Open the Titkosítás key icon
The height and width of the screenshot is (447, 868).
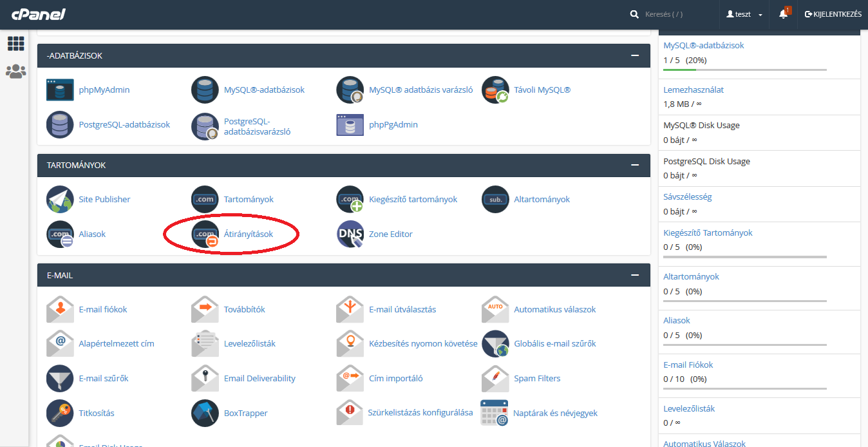click(61, 413)
